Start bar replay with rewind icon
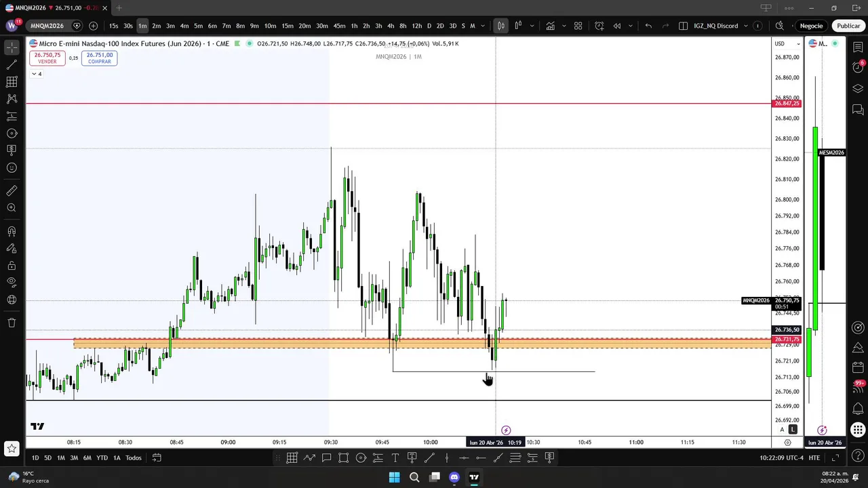 (617, 26)
